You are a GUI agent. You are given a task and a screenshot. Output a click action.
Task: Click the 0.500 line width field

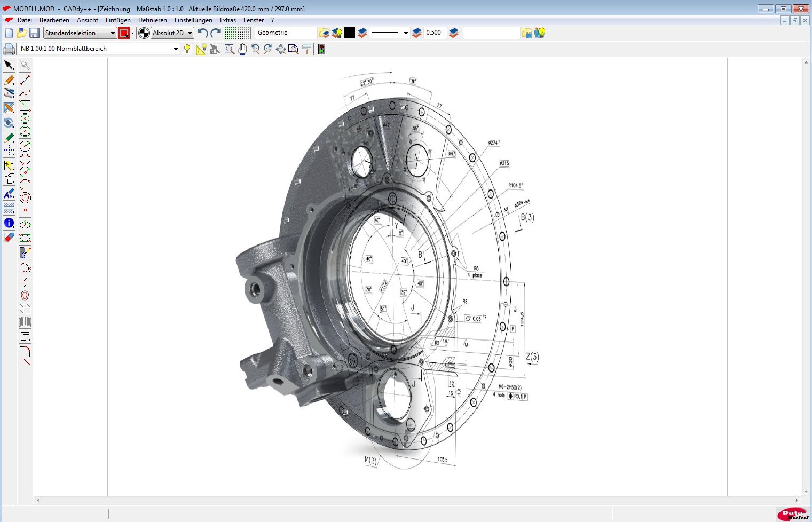(x=435, y=33)
